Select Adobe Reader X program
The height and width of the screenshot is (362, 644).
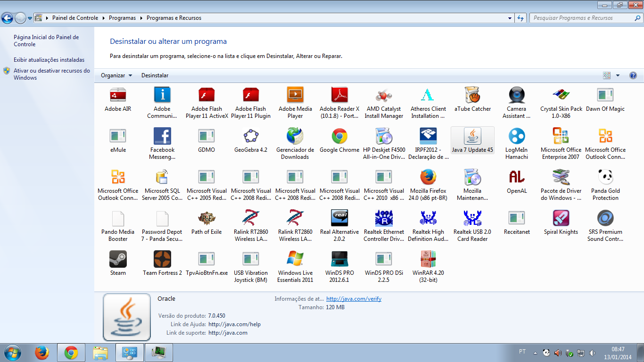[x=339, y=103]
